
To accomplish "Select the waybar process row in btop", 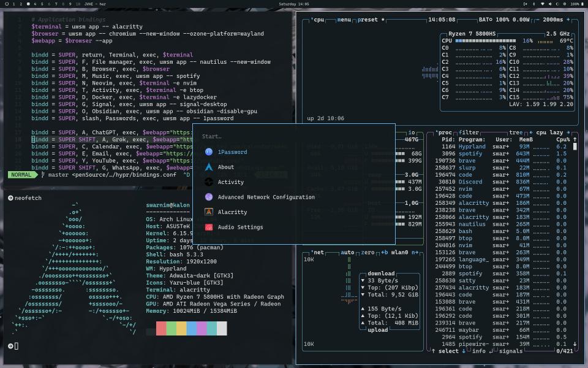I will click(500, 330).
